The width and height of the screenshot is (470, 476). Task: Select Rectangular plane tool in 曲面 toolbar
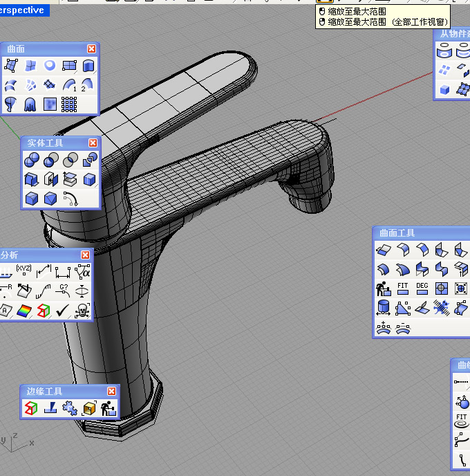pos(69,66)
